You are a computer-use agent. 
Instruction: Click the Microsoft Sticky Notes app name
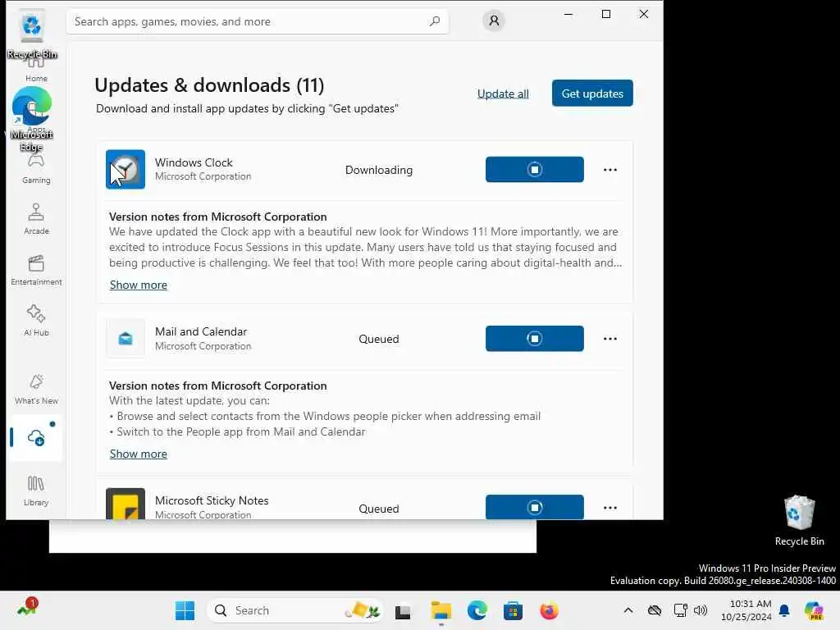[x=212, y=500]
